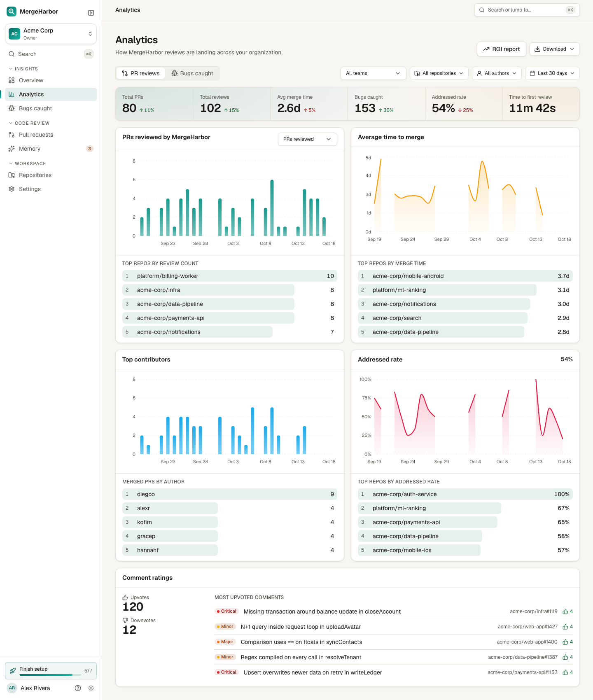Click the Finish setup rocket icon
Viewport: 593px width, 700px height.
click(13, 671)
